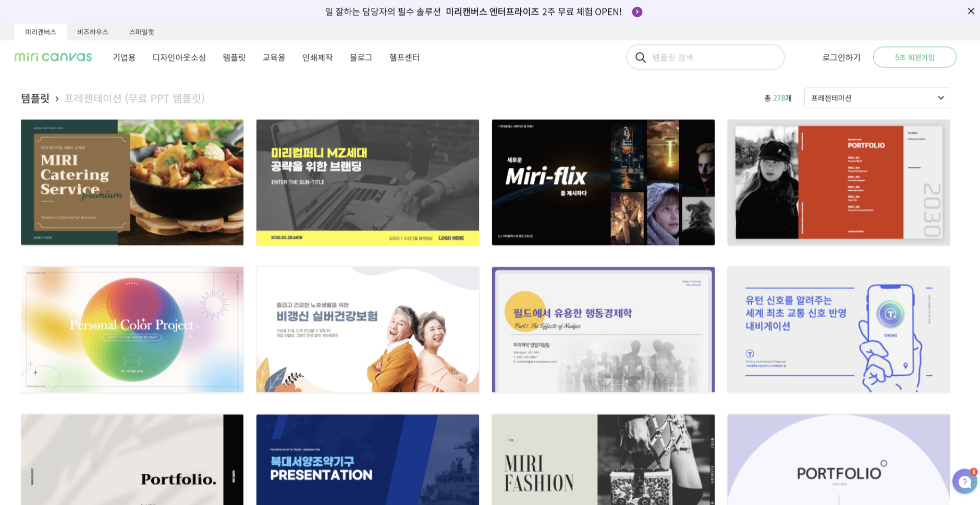Open the 비갱신 실버건강보험 template
Screen dimensions: 980x505
(x=367, y=329)
